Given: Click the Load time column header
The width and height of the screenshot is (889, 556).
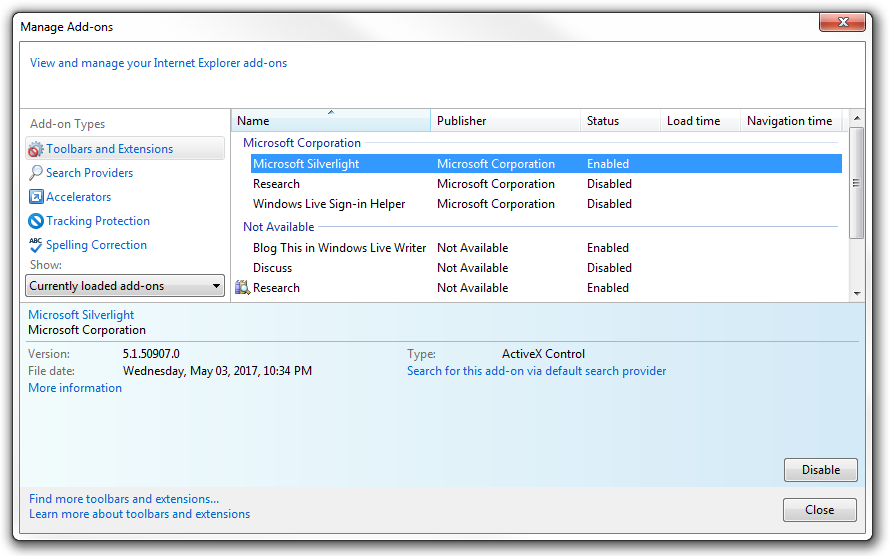Looking at the screenshot, I should (700, 121).
